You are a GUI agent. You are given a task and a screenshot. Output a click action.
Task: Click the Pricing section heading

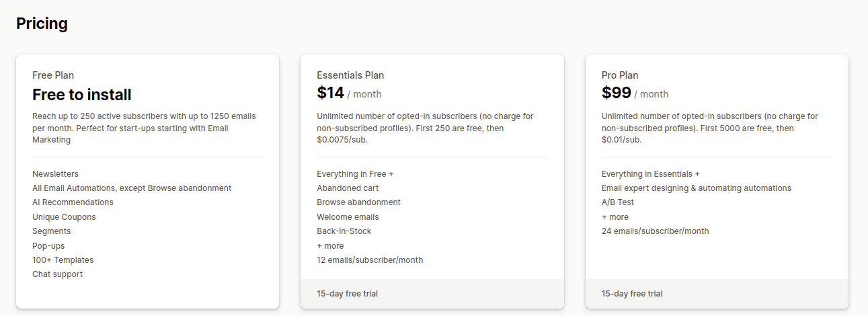[42, 24]
